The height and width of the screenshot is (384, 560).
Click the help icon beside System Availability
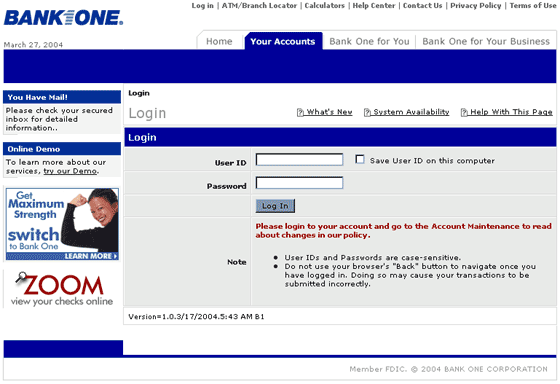367,113
